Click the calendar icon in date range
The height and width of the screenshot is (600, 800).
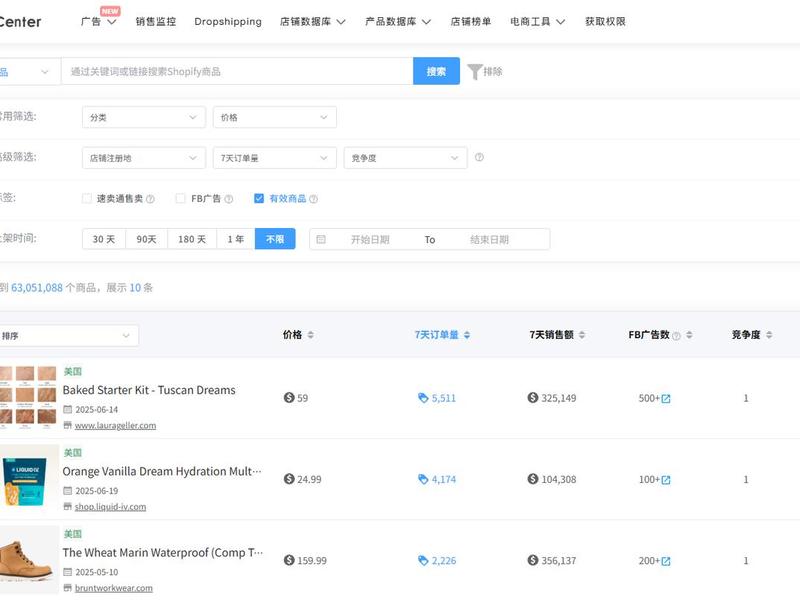click(321, 239)
